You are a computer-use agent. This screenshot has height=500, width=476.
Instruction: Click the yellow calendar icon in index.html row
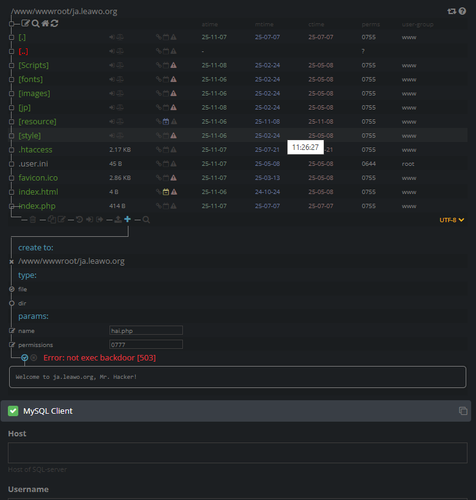pos(166,192)
